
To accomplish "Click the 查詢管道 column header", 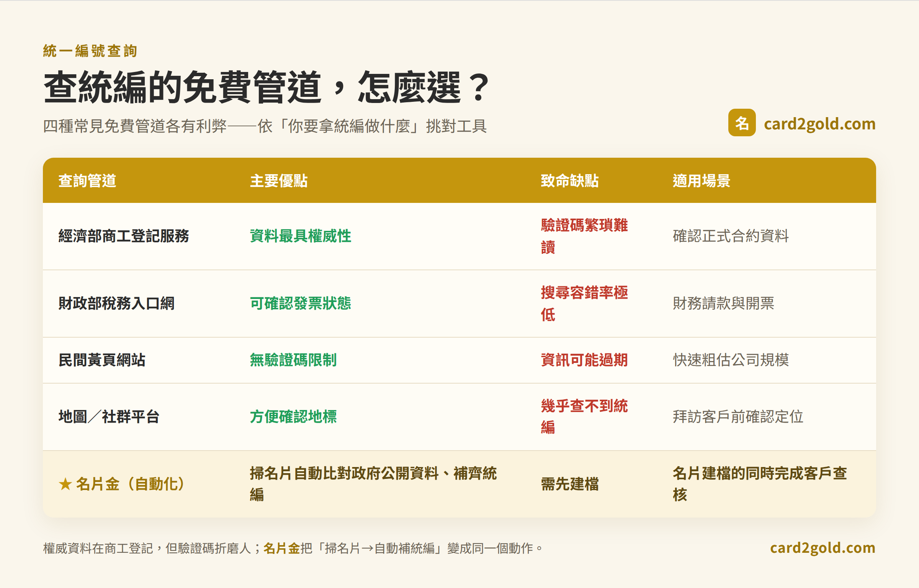I will click(87, 181).
